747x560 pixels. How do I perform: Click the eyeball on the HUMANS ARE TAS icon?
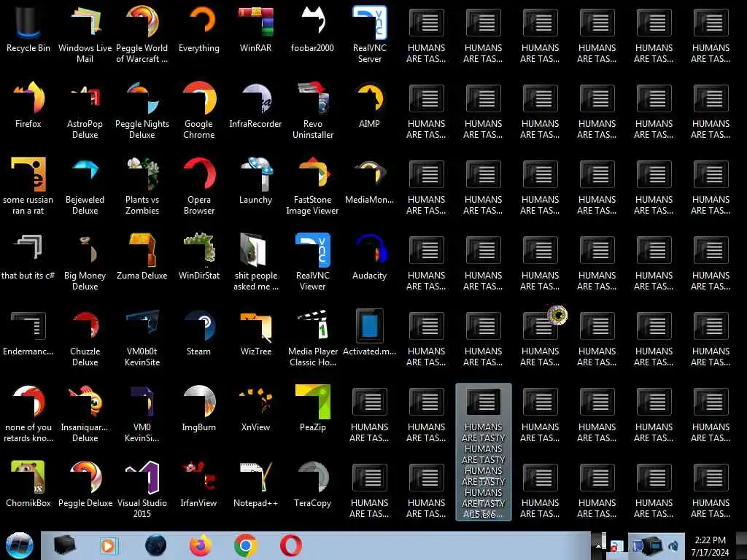coord(557,315)
